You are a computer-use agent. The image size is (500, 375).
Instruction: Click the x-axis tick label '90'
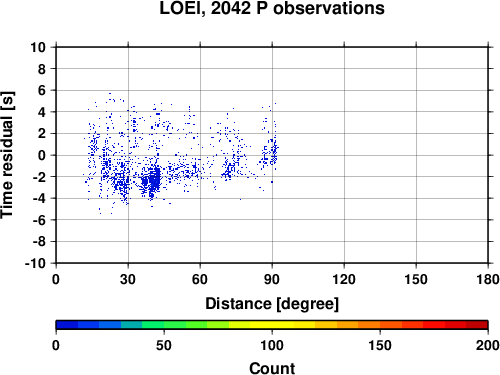[272, 279]
